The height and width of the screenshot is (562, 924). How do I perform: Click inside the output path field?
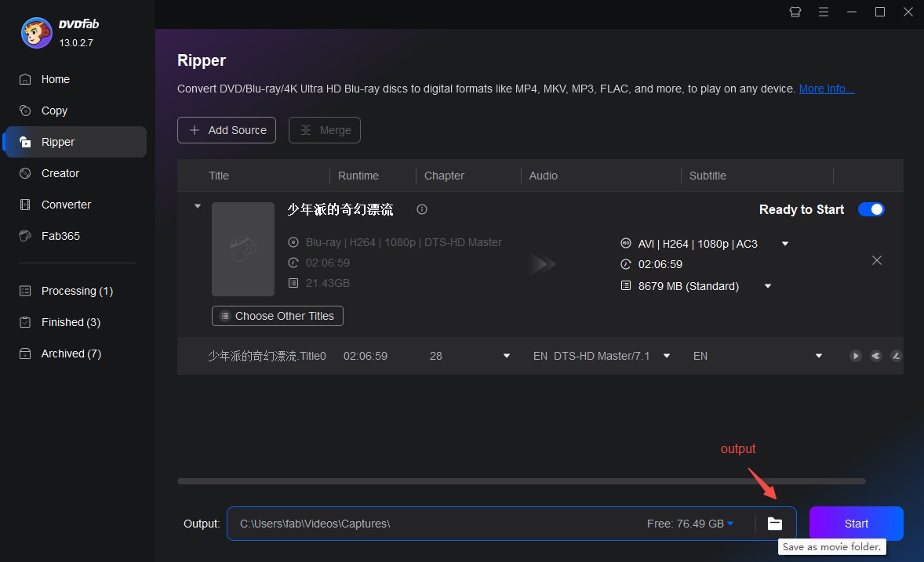(353, 523)
